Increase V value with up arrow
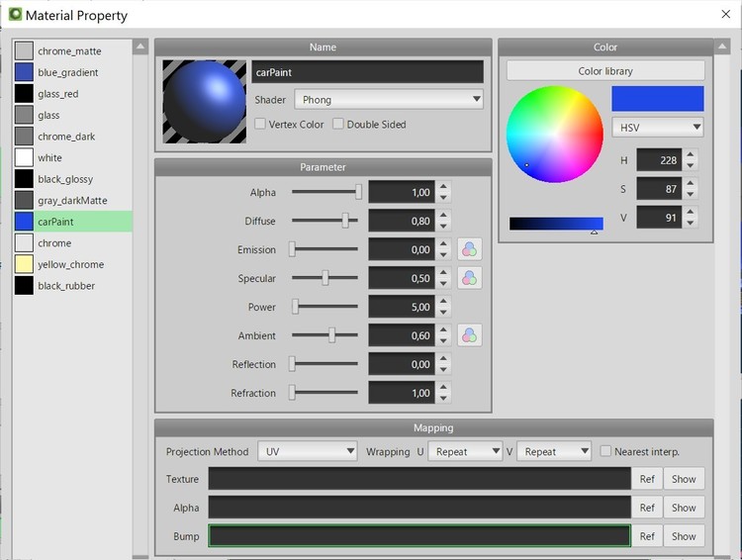The image size is (742, 560). pyautogui.click(x=691, y=212)
